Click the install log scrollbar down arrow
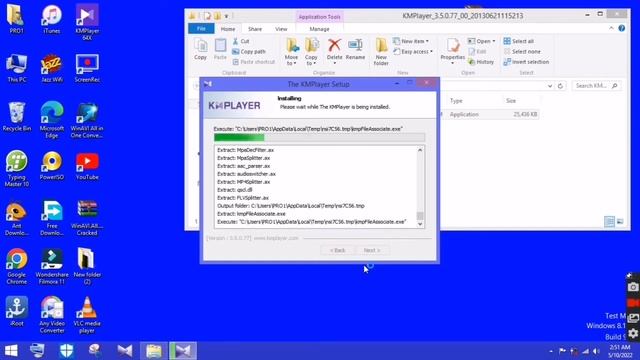 click(420, 224)
